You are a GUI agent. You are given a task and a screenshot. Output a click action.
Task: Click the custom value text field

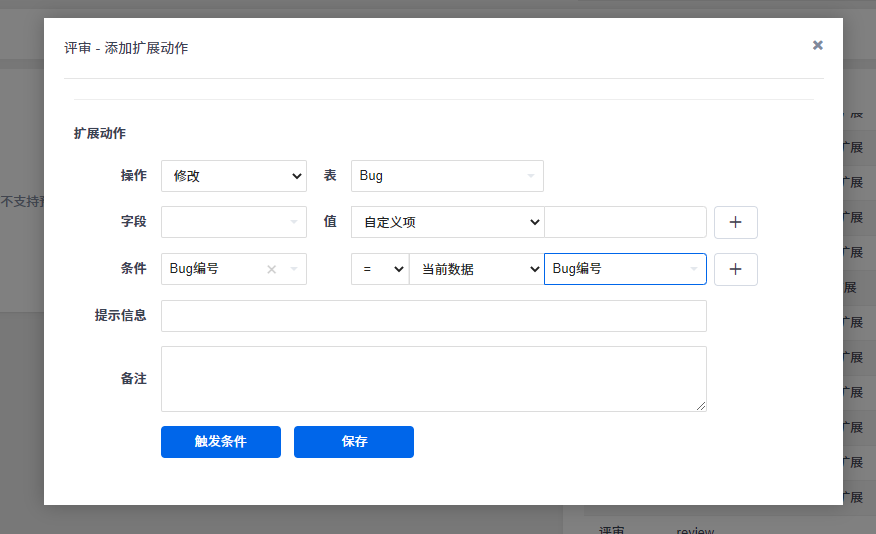(625, 222)
